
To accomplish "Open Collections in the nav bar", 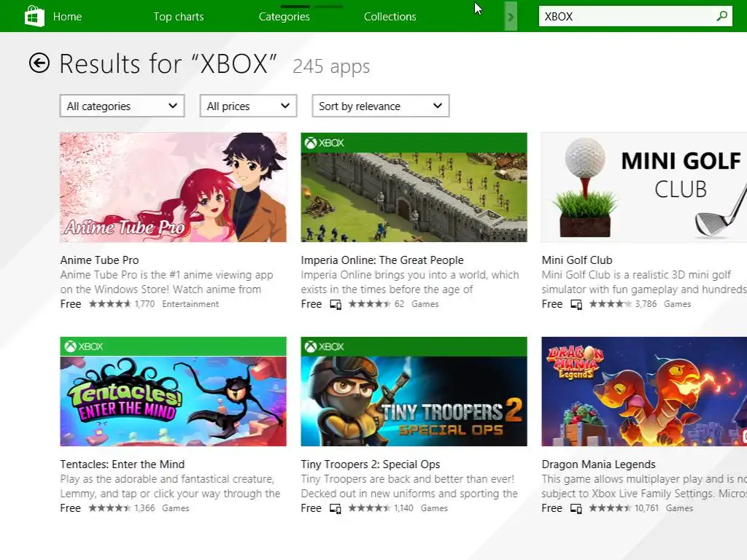I will point(390,17).
